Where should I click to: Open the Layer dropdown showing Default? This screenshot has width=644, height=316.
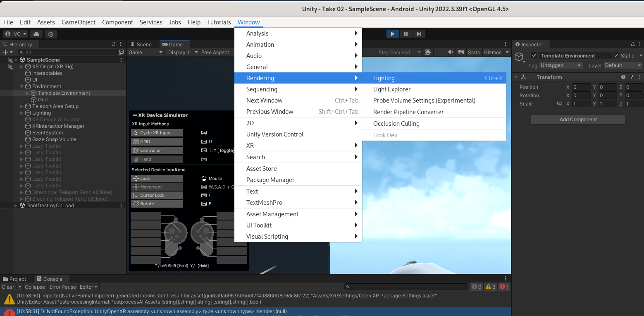point(623,65)
